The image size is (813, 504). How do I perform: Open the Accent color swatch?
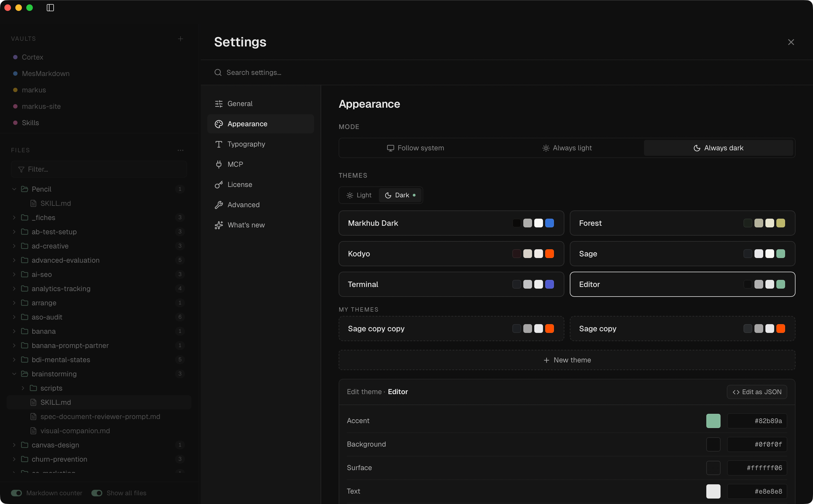(x=713, y=421)
